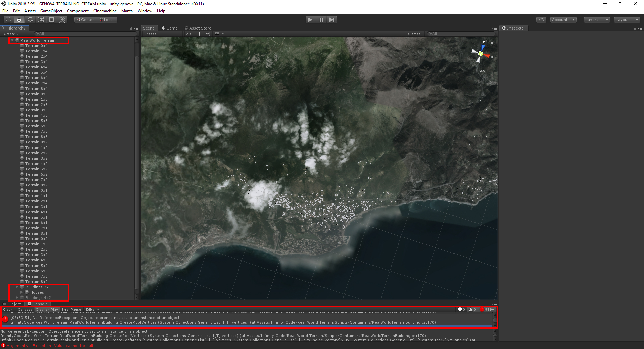Open the Account dropdown
The height and width of the screenshot is (349, 644).
click(563, 20)
